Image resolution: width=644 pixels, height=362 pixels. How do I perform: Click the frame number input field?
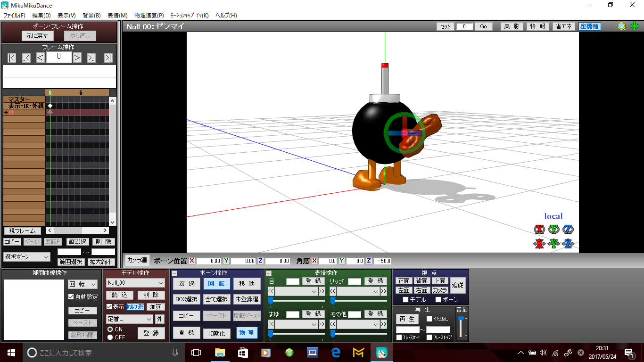(59, 57)
